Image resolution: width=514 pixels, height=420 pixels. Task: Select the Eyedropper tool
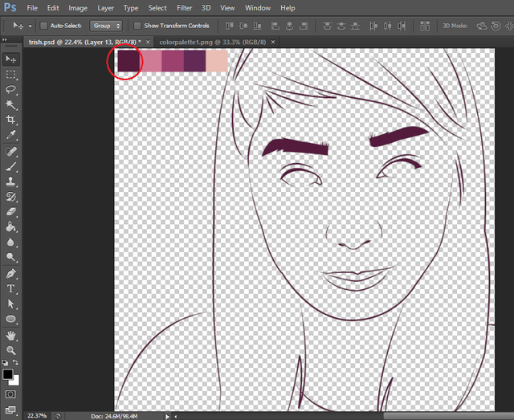pos(11,135)
